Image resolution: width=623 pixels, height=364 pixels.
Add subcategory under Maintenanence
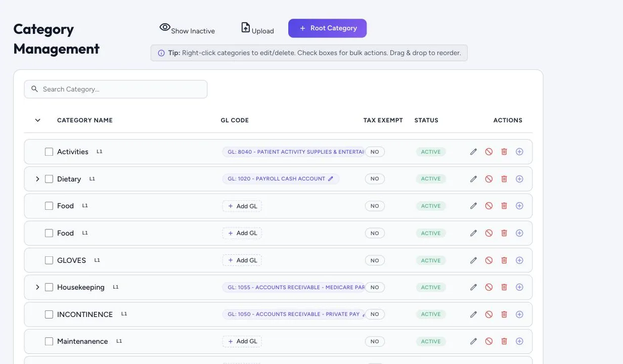[519, 341]
